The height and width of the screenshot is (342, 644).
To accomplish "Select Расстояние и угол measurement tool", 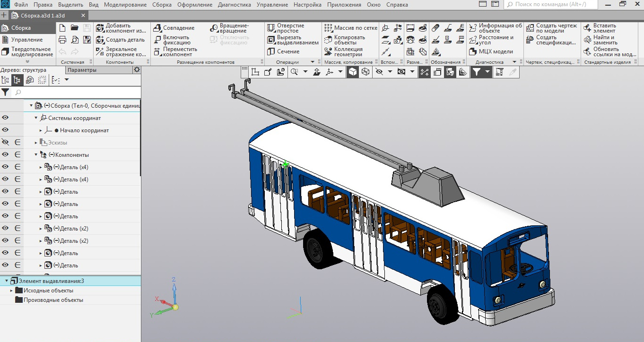I will click(x=492, y=40).
